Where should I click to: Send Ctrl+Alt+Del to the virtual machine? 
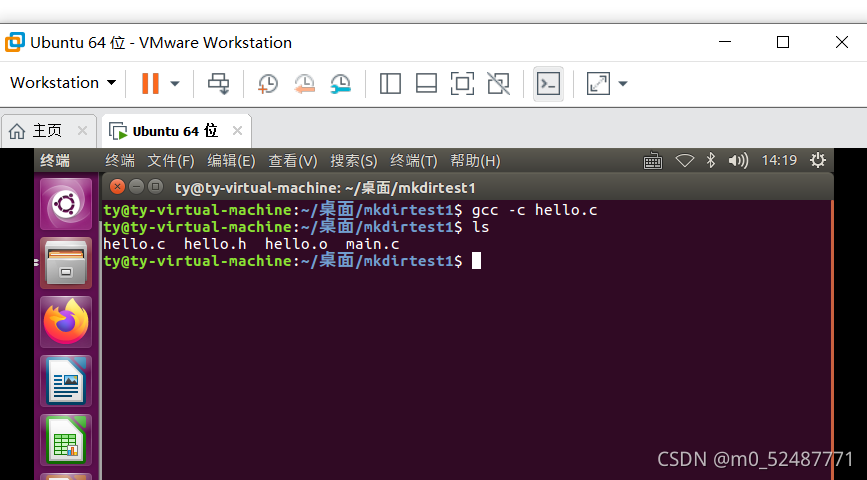coord(218,84)
